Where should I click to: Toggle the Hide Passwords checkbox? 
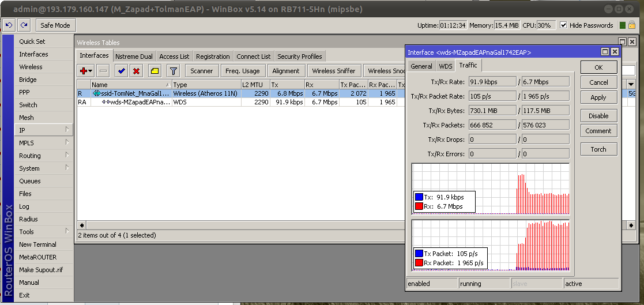click(x=563, y=25)
